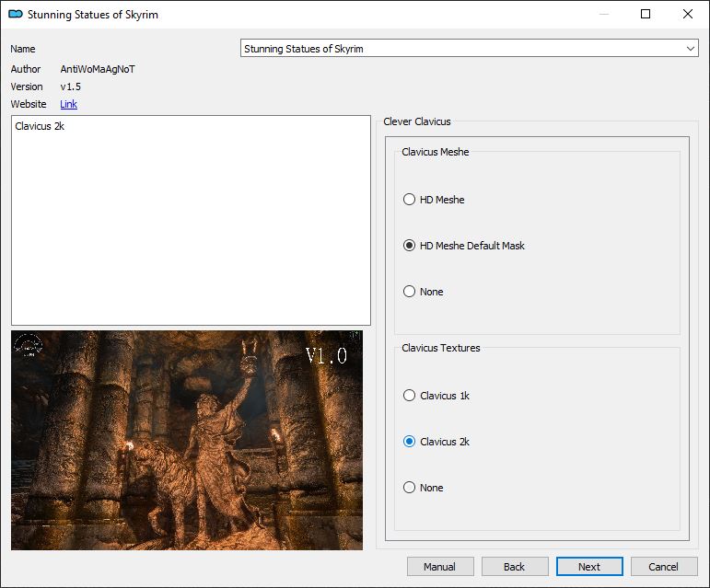Select None under Clavicus Textures
Image resolution: width=710 pixels, height=588 pixels.
click(x=423, y=488)
